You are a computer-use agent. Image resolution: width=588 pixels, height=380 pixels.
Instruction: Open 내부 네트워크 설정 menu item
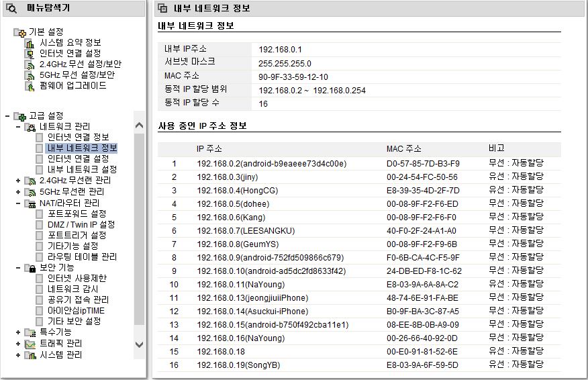(82, 170)
